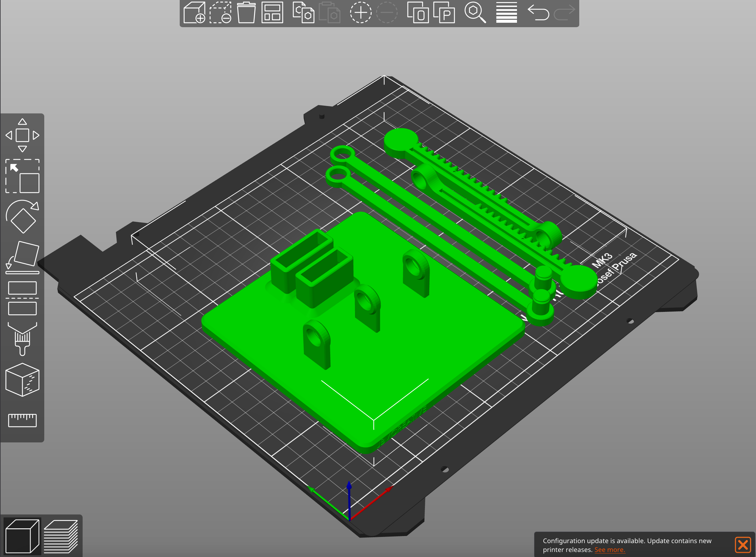Viewport: 756px width, 557px height.
Task: Open the Cut tool
Action: pos(22,298)
